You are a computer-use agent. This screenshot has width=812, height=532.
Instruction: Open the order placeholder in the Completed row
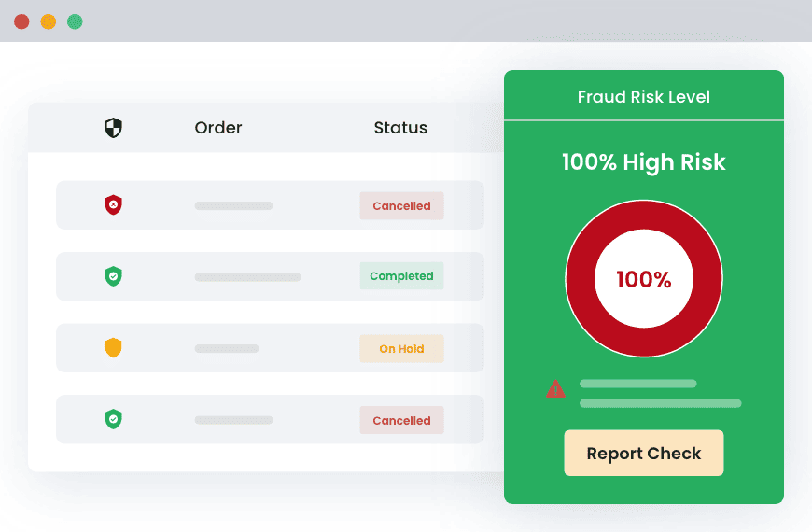(x=247, y=277)
